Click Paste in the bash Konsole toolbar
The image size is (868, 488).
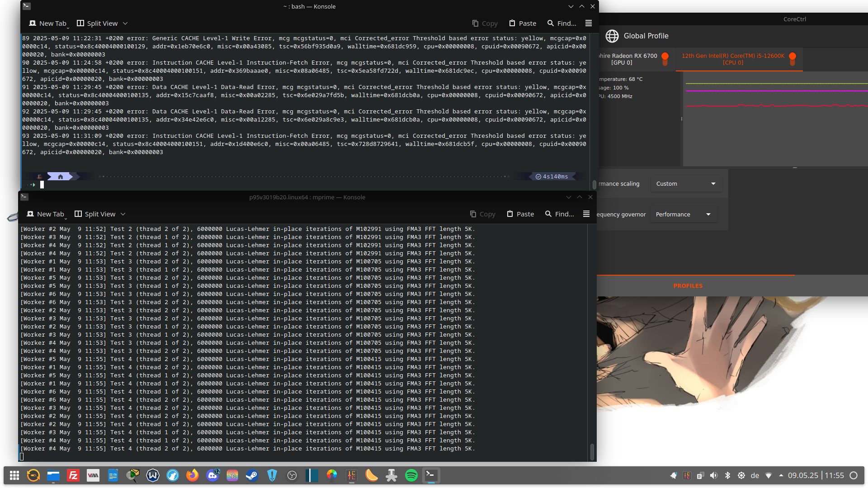pos(523,23)
